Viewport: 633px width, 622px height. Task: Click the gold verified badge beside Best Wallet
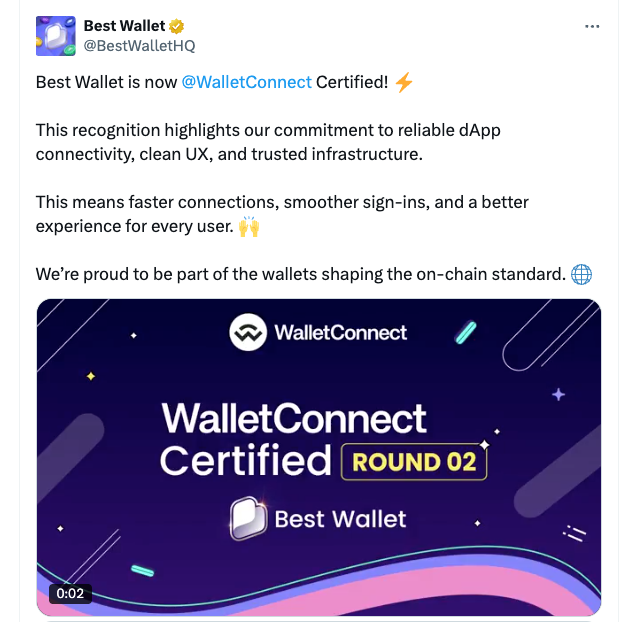(x=176, y=26)
